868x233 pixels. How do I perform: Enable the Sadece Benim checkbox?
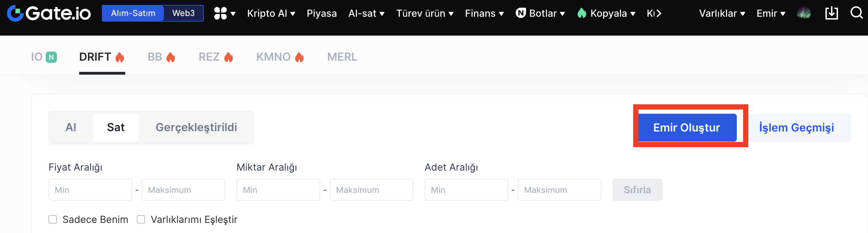(53, 219)
